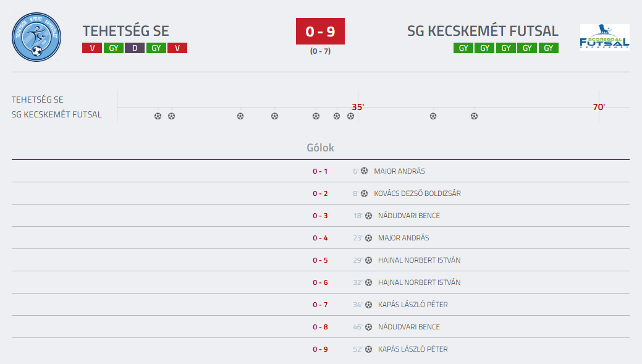The height and width of the screenshot is (364, 642).
Task: Click the first goal ball icon on the timeline
Action: (158, 116)
